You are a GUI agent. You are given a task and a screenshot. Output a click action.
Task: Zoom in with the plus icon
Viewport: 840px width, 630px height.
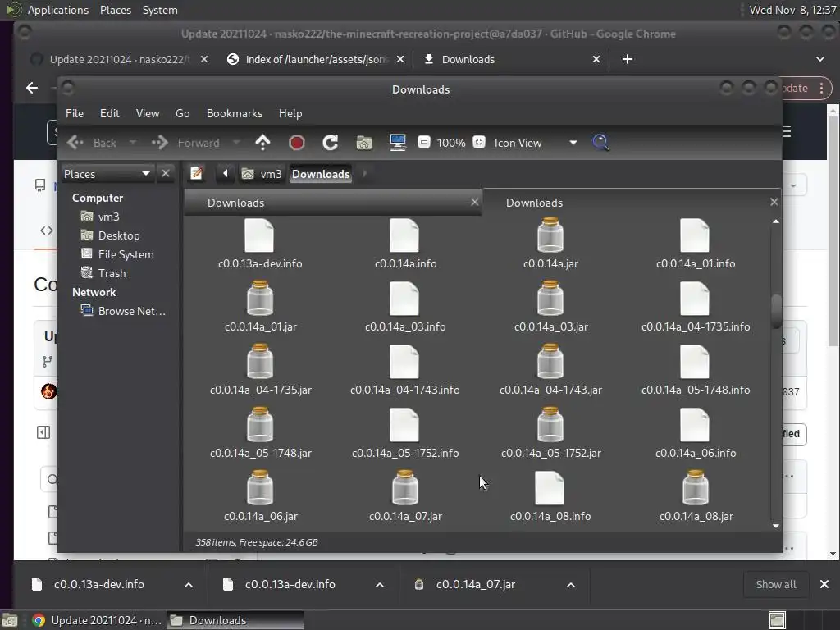(479, 143)
